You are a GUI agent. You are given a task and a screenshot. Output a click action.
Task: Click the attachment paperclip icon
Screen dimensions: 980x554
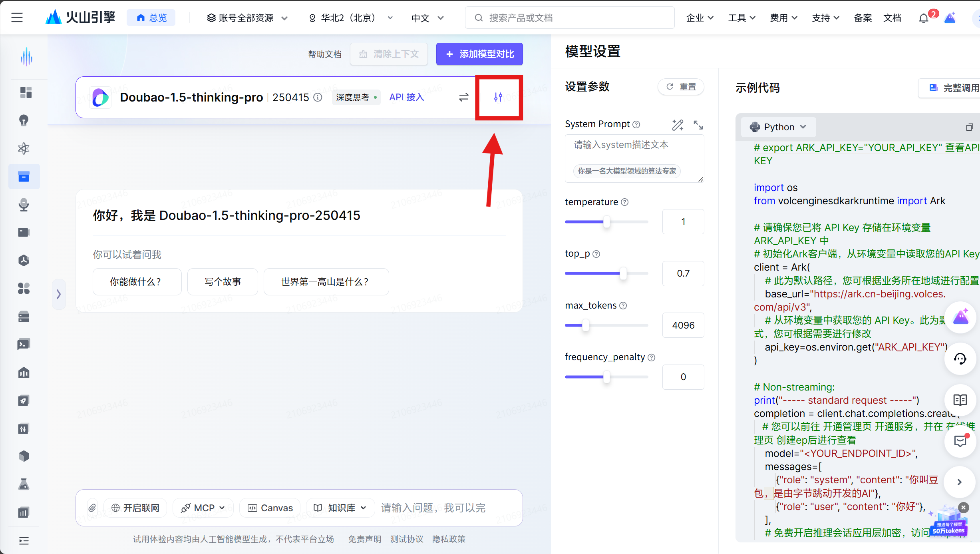92,508
